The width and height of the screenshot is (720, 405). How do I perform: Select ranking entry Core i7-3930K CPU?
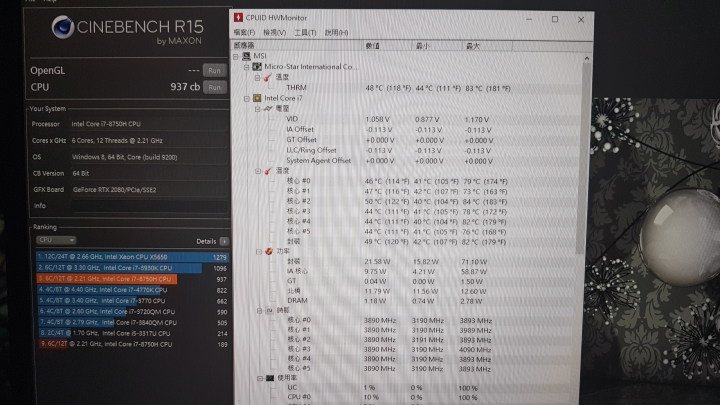[x=132, y=268]
